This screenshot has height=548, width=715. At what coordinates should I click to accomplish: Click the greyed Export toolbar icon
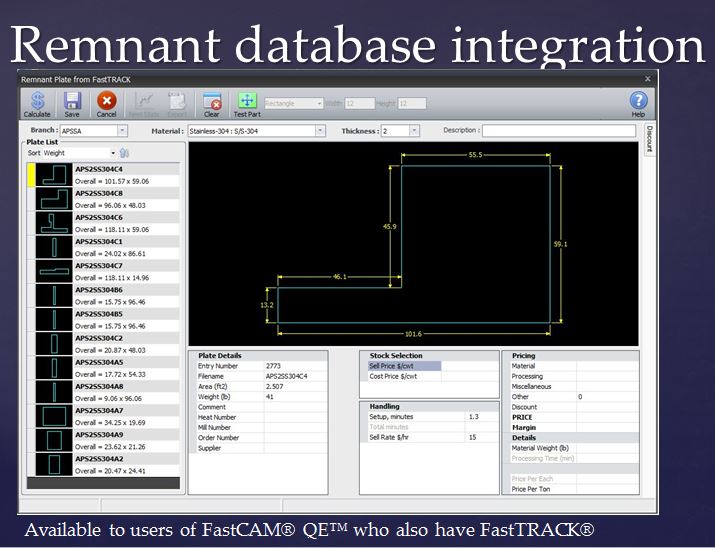pos(177,100)
